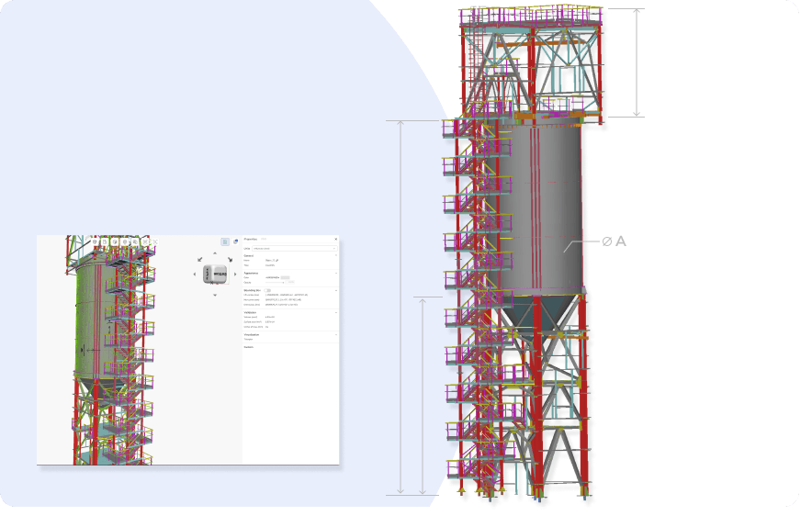
Task: Click the diagonal arrow at the cube's upper right
Action: [x=230, y=259]
